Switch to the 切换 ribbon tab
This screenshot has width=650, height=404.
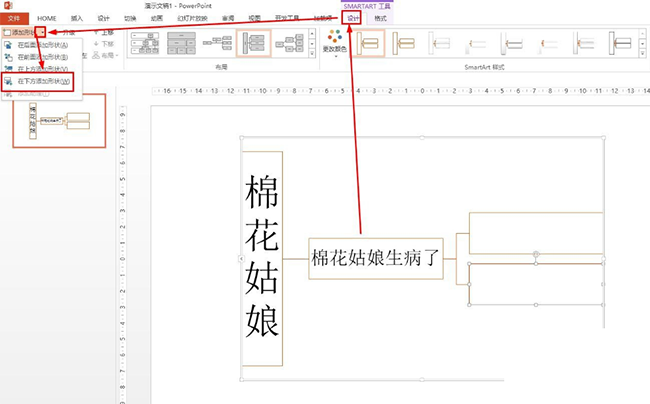[130, 19]
